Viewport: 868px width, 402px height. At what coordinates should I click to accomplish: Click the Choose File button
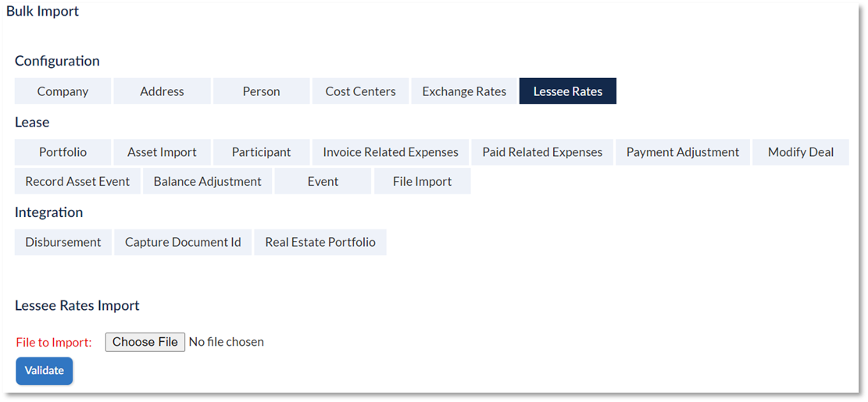tap(145, 342)
